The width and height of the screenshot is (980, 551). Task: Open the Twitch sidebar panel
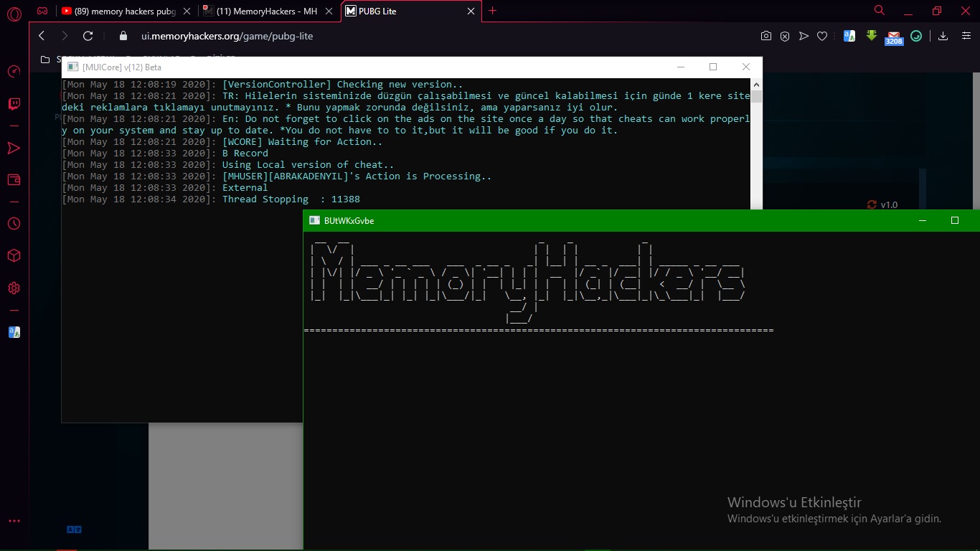[14, 105]
